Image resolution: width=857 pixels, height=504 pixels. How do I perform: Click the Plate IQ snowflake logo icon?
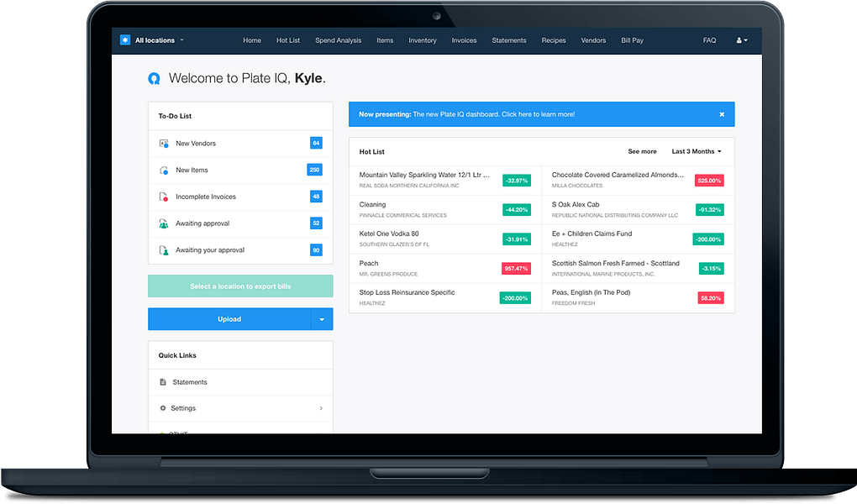[125, 40]
